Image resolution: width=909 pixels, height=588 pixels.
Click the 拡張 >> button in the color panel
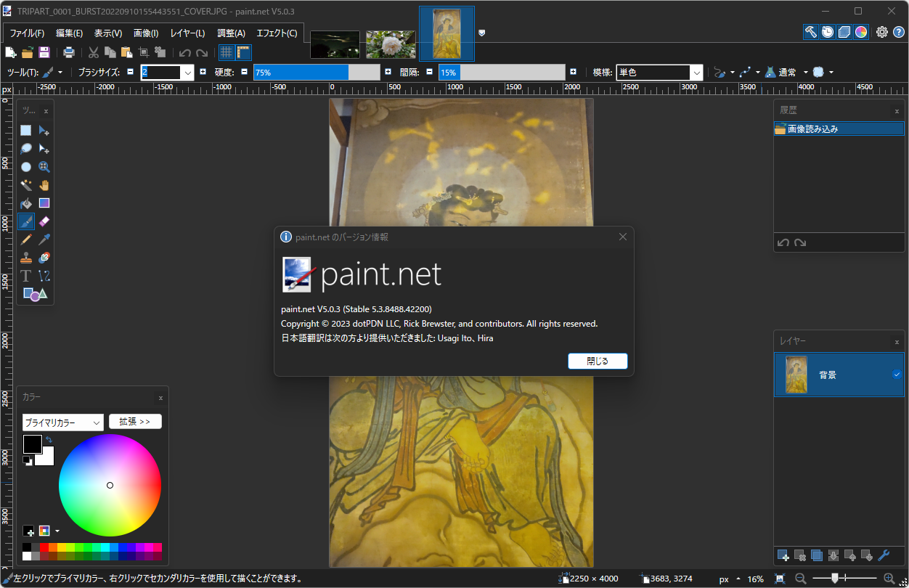tap(135, 421)
